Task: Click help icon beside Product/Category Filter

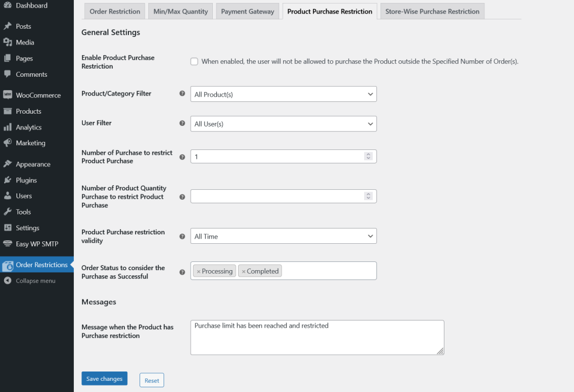Action: point(182,94)
